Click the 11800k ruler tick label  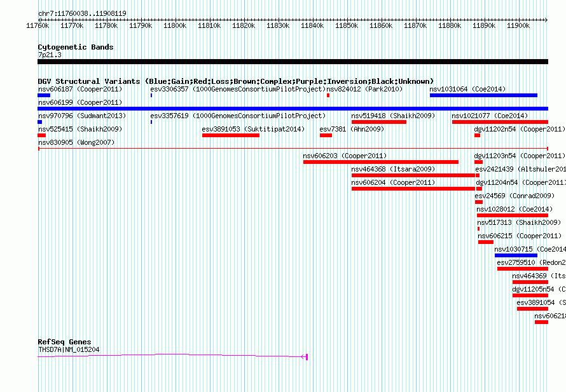coord(175,25)
